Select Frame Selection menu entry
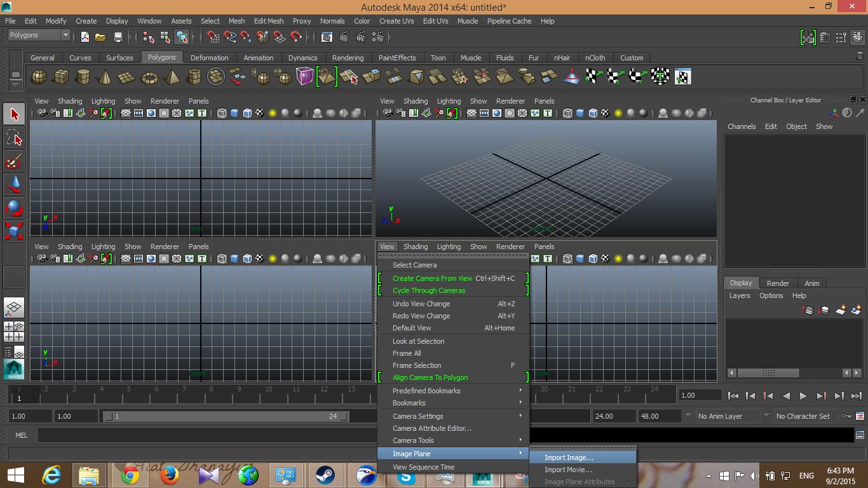The image size is (868, 488). coord(453,365)
